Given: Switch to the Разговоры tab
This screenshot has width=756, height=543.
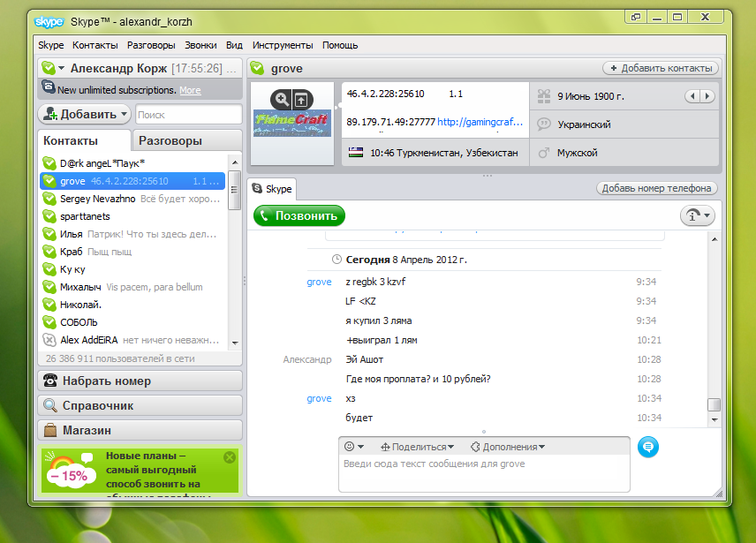Looking at the screenshot, I should tap(187, 140).
